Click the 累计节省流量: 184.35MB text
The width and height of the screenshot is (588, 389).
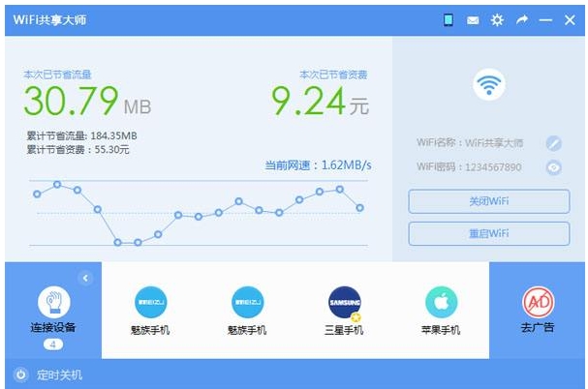[81, 135]
